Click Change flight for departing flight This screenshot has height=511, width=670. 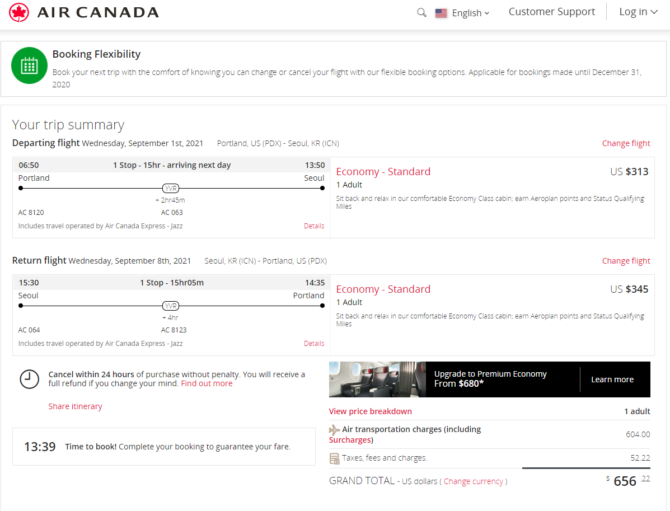tap(626, 143)
